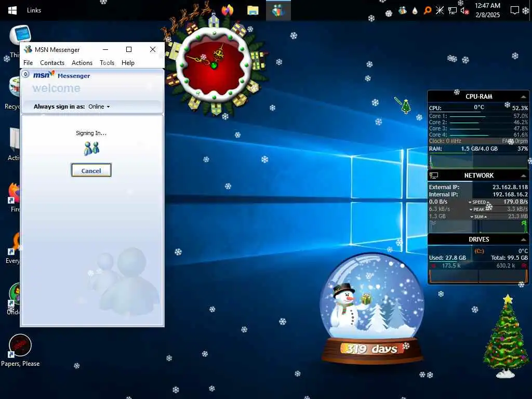This screenshot has width=532, height=399.
Task: Click the (C:) drive label
Action: (x=479, y=251)
